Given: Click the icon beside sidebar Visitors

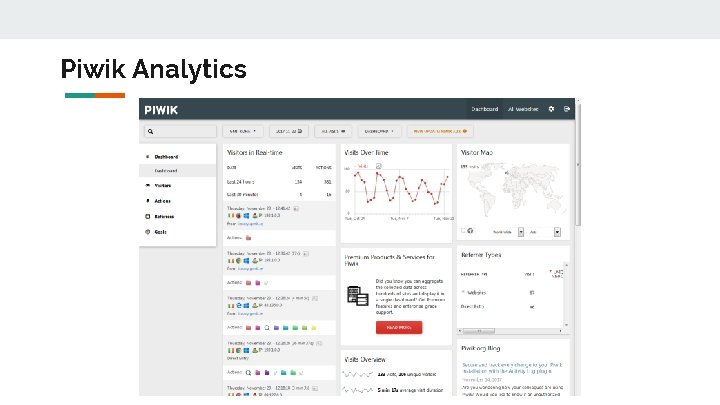Looking at the screenshot, I should coord(147,186).
